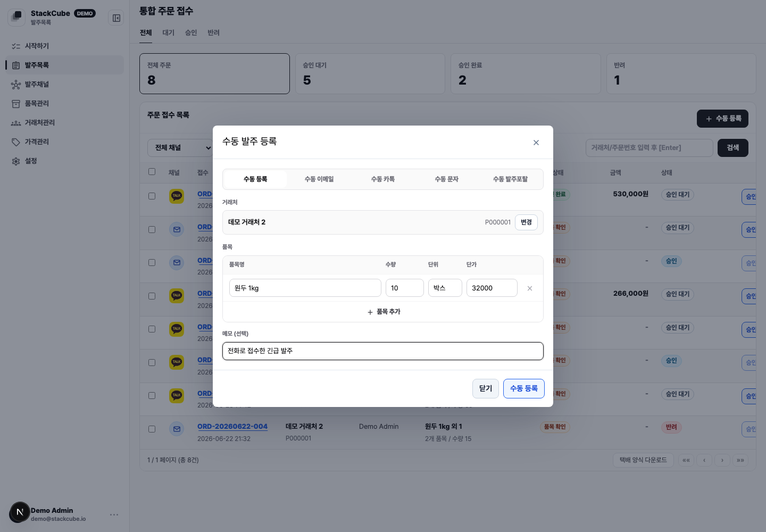Screen dimensions: 766x532
Task: Open 발주목록 in the sidebar
Action: pos(64,65)
